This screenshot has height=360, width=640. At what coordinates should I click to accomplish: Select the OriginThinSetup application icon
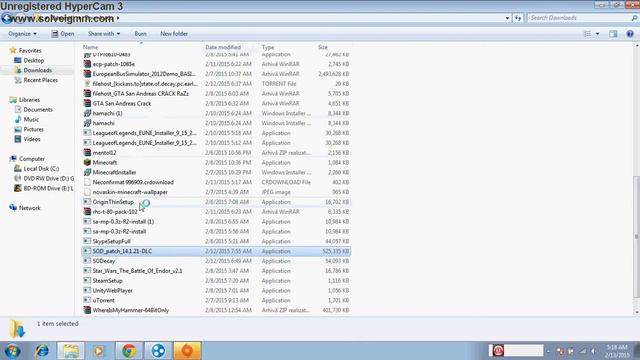[87, 202]
